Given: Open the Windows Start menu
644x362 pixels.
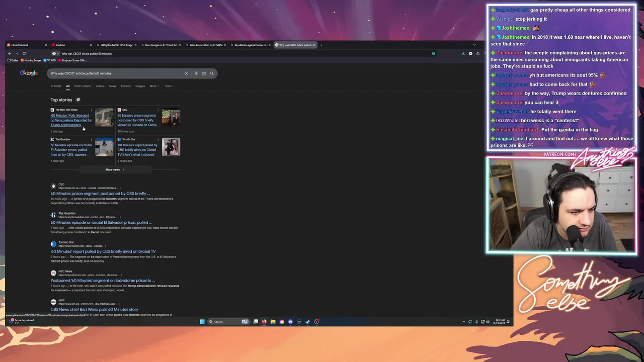Looking at the screenshot, I should 202,322.
